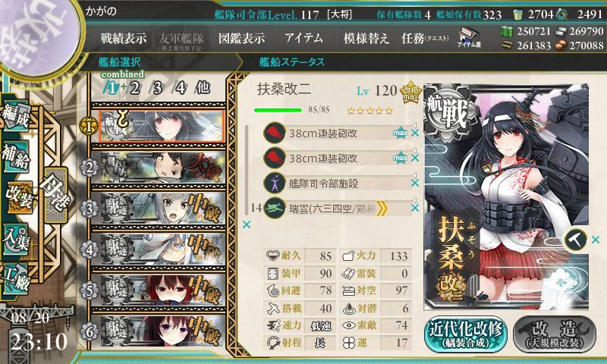Open the アイテム屋 item shop icon
The image size is (607, 364).
tap(469, 37)
